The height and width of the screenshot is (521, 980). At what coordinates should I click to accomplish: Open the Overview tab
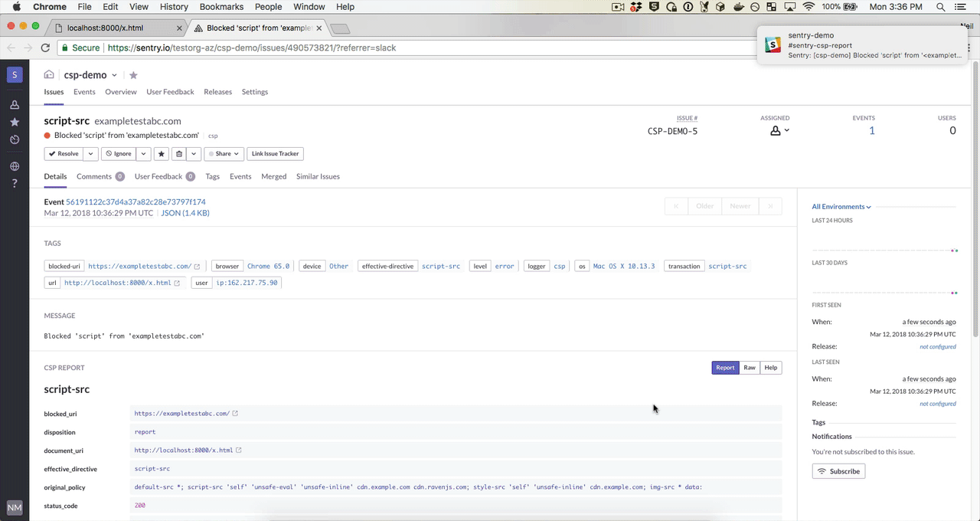pyautogui.click(x=121, y=92)
